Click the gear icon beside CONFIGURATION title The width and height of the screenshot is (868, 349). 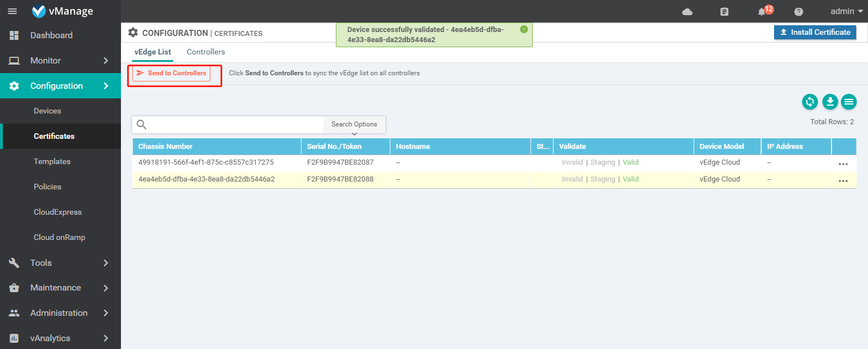point(133,33)
